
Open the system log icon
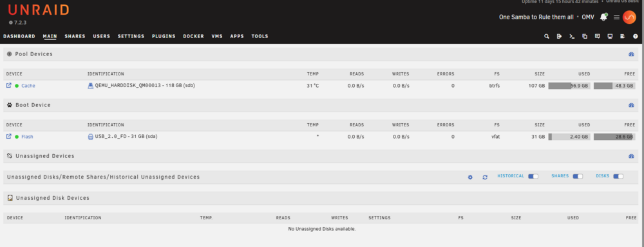coord(623,36)
